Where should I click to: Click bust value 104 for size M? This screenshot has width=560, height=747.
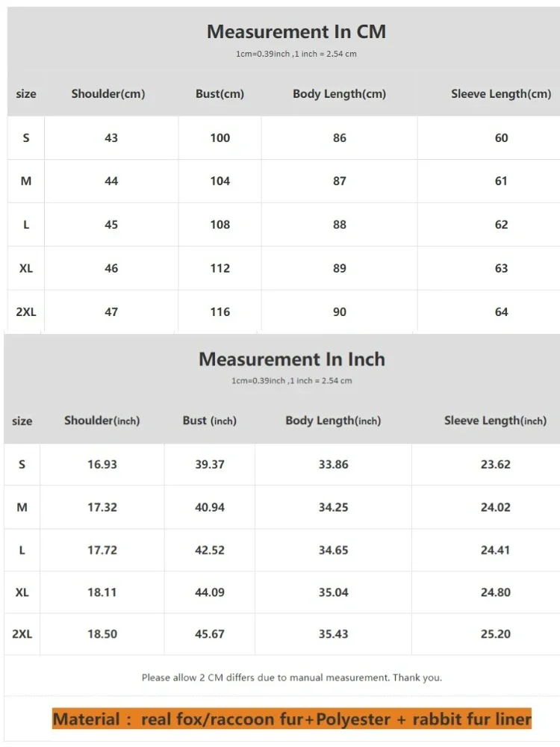click(220, 182)
